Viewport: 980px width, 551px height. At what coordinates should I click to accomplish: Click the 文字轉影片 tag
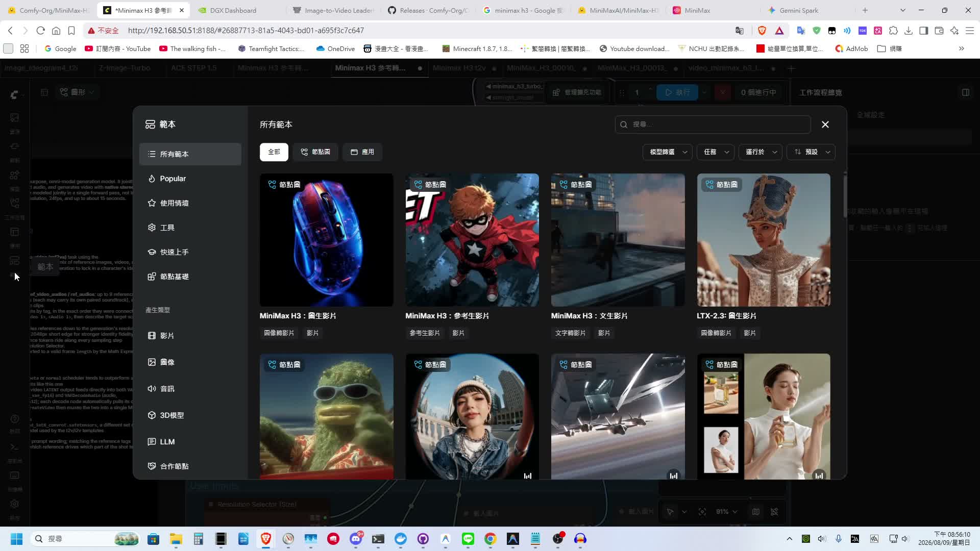coord(570,333)
